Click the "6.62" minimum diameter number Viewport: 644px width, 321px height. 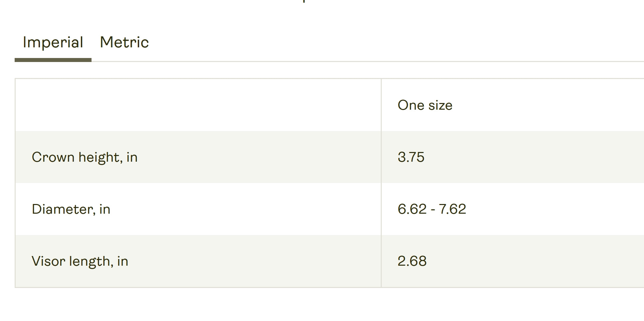(x=412, y=209)
